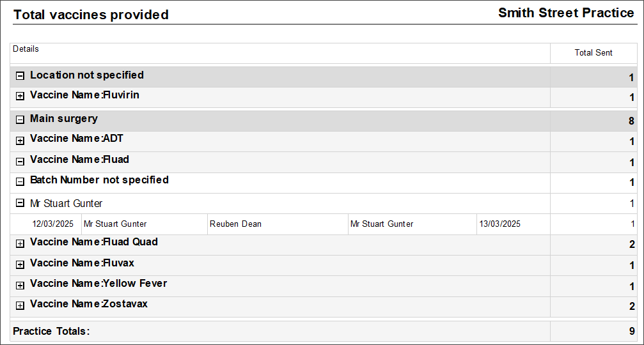Click the Smith Street Practice heading

565,13
